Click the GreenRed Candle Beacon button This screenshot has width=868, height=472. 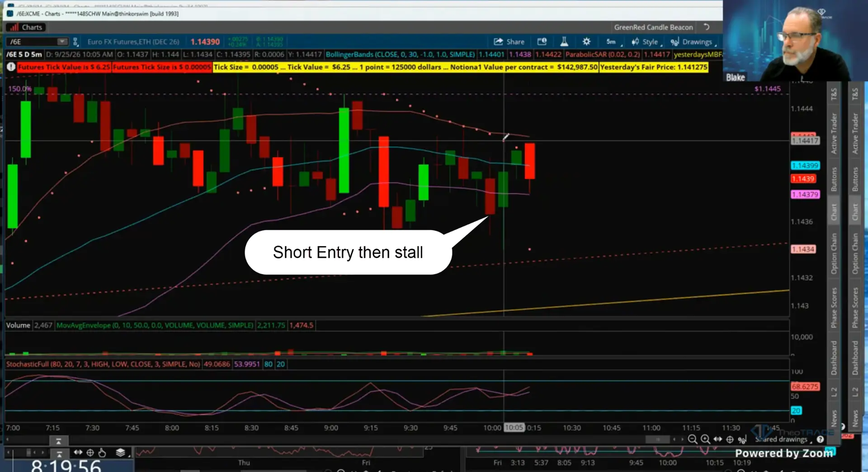[653, 27]
